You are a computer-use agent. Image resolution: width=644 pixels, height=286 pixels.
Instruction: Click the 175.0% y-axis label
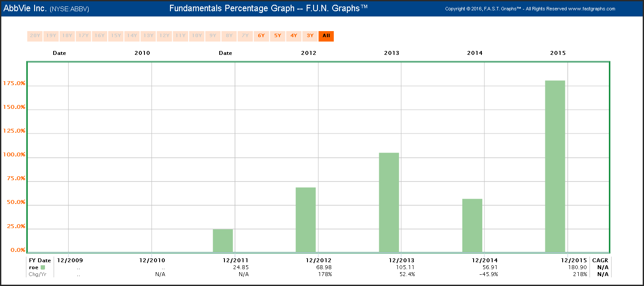[x=15, y=83]
